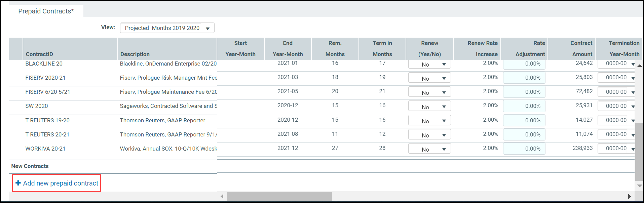The height and width of the screenshot is (203, 644).
Task: Edit Rate Adjustment field for FISERV 2020-21
Action: pyautogui.click(x=524, y=78)
